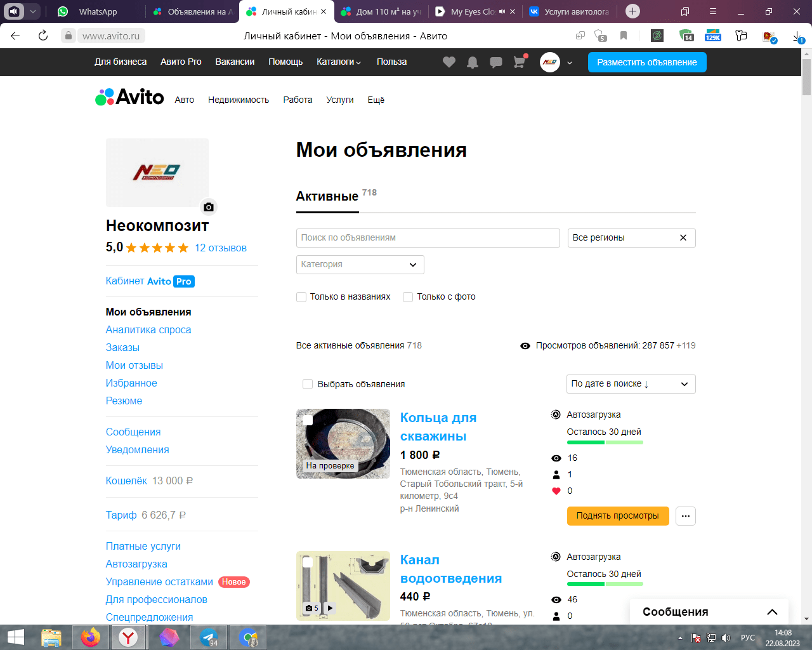Clear the Все регионы filter with X
Screen dimensions: 812x650
[x=683, y=237]
